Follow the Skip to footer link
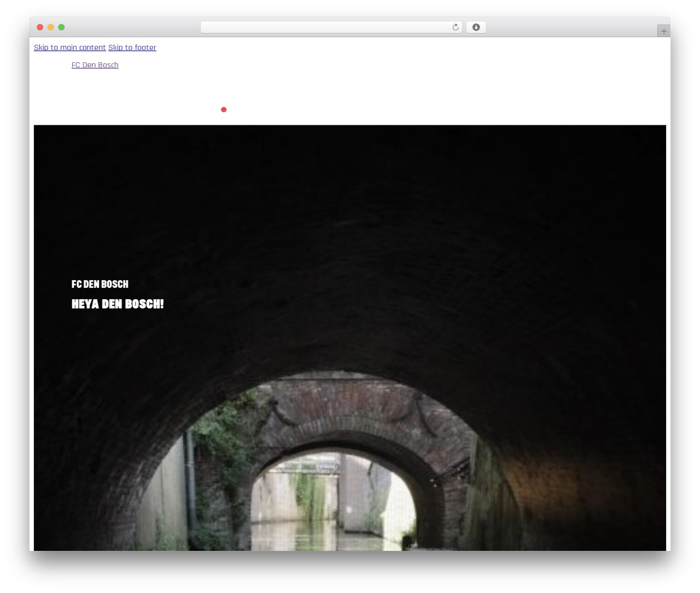Image resolution: width=700 pixels, height=593 pixels. pyautogui.click(x=132, y=48)
